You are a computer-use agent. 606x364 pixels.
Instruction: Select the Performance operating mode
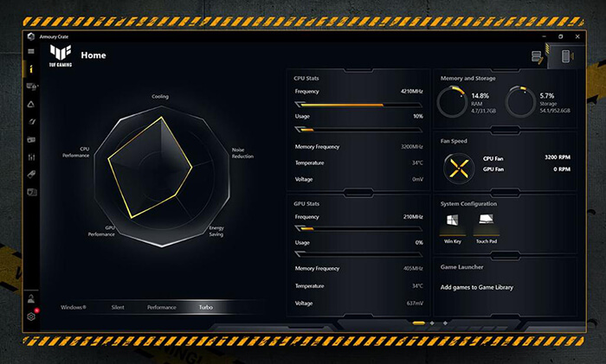tap(161, 307)
